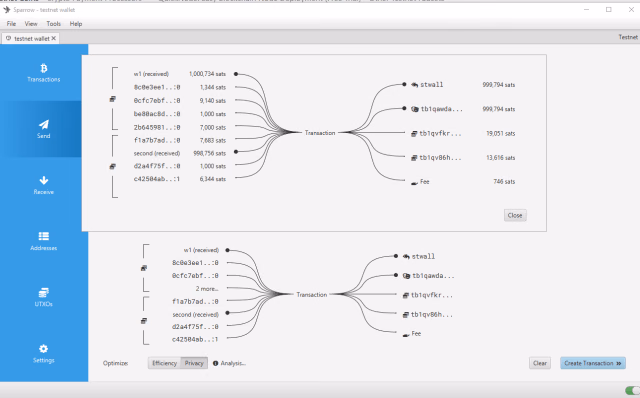Click the tb1qv86h change icon in popup diagram
The image size is (640, 398).
414,158
